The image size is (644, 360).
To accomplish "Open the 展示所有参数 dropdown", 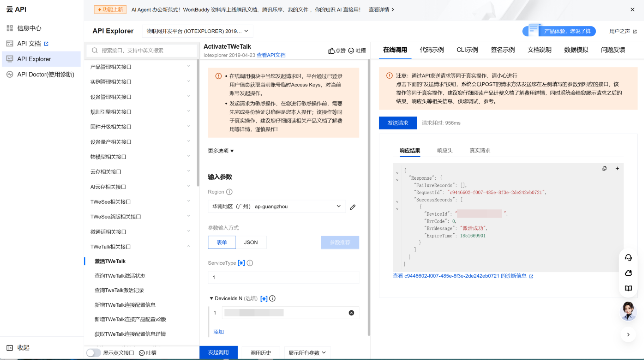I will tap(307, 353).
